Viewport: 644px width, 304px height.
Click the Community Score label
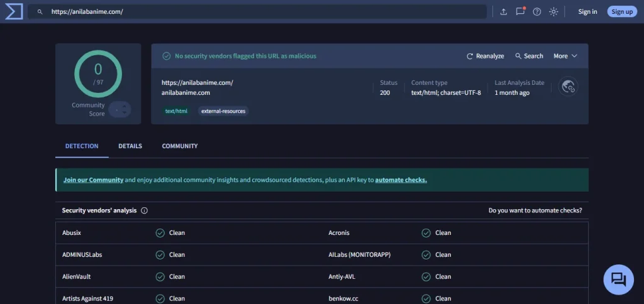click(x=88, y=109)
